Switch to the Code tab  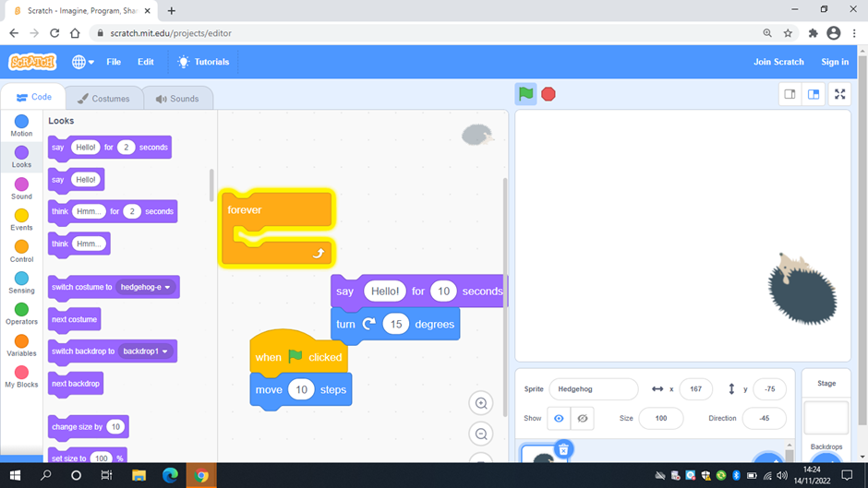[34, 98]
